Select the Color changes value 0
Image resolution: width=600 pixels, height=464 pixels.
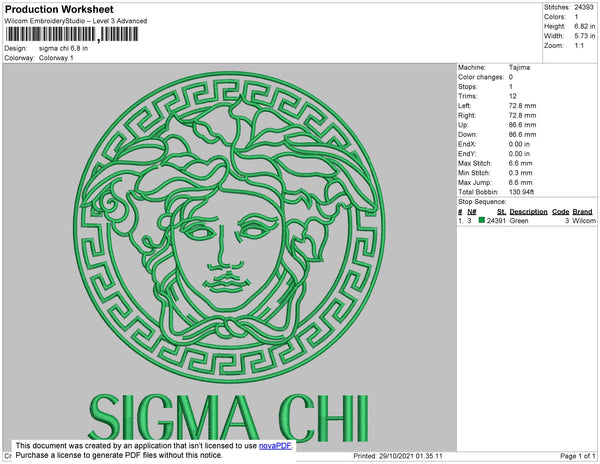511,77
